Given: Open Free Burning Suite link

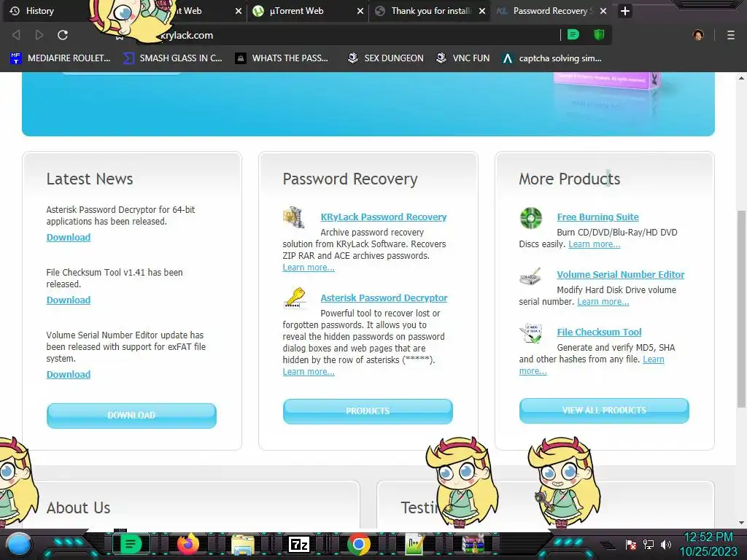Looking at the screenshot, I should point(598,217).
